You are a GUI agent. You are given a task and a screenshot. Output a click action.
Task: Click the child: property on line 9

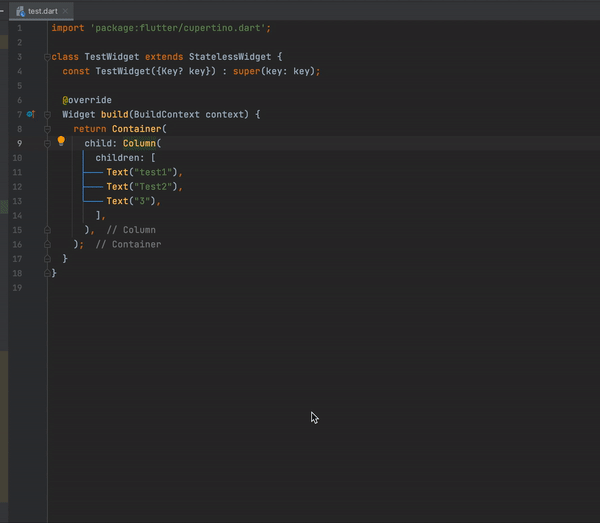tap(100, 143)
